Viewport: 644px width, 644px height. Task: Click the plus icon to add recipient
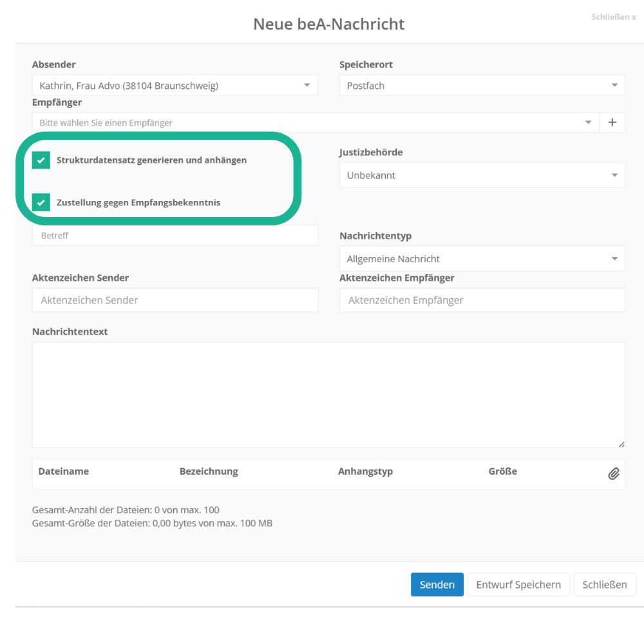pos(612,122)
